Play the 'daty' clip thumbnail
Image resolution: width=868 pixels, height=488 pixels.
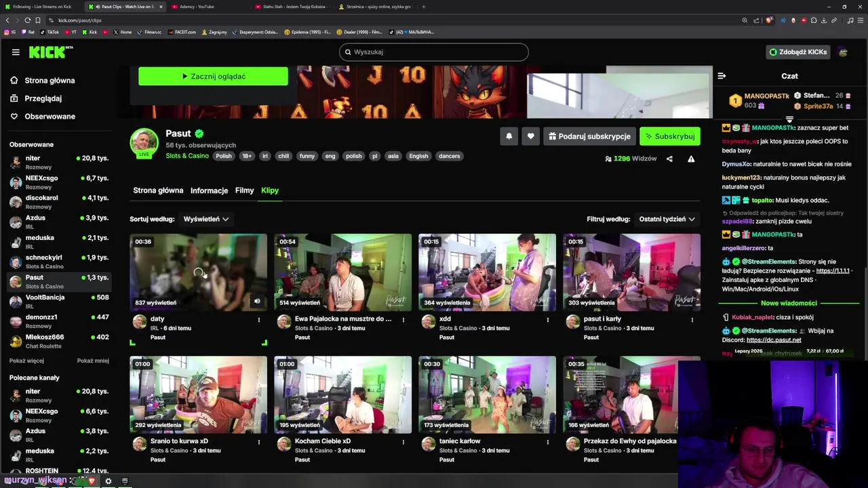click(x=199, y=272)
